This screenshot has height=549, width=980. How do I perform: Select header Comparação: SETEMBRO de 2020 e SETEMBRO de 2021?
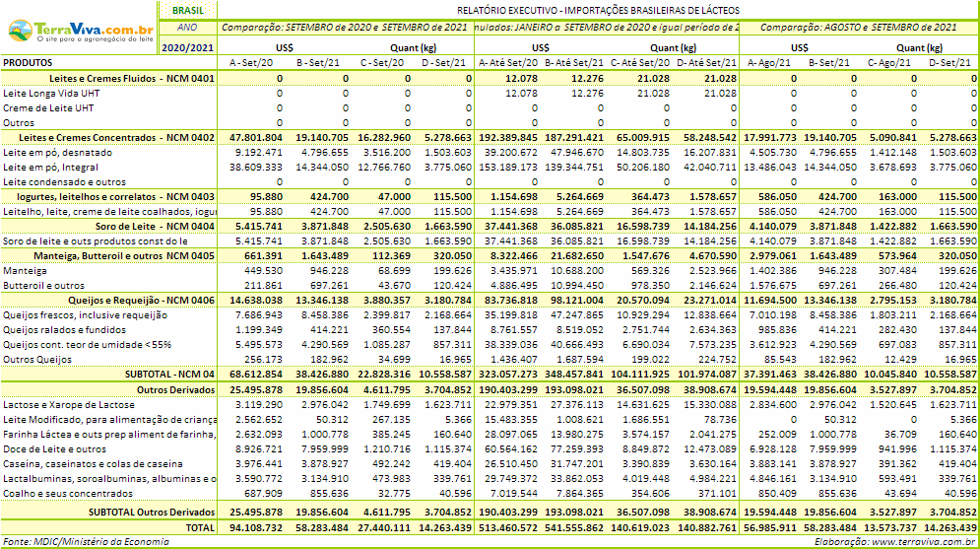[x=345, y=28]
